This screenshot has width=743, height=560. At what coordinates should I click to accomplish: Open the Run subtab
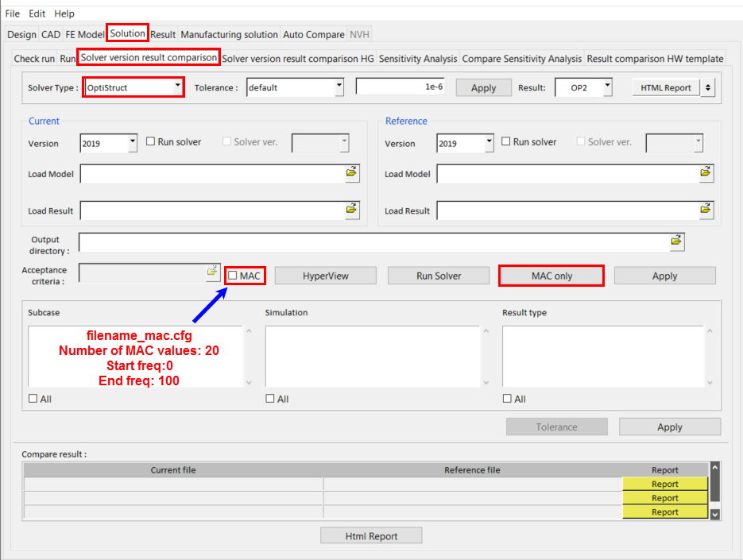[68, 59]
